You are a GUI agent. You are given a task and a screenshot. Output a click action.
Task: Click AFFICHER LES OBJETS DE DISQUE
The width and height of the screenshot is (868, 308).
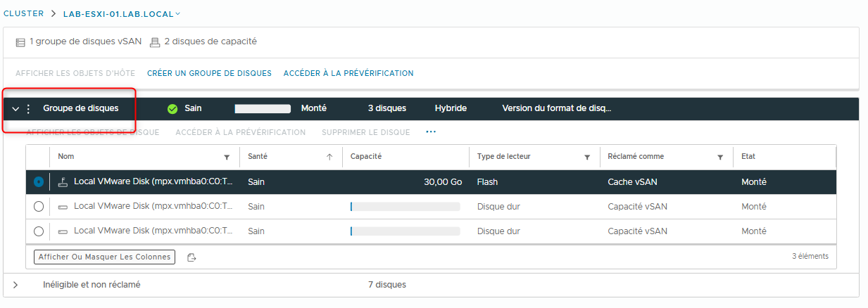pyautogui.click(x=92, y=132)
